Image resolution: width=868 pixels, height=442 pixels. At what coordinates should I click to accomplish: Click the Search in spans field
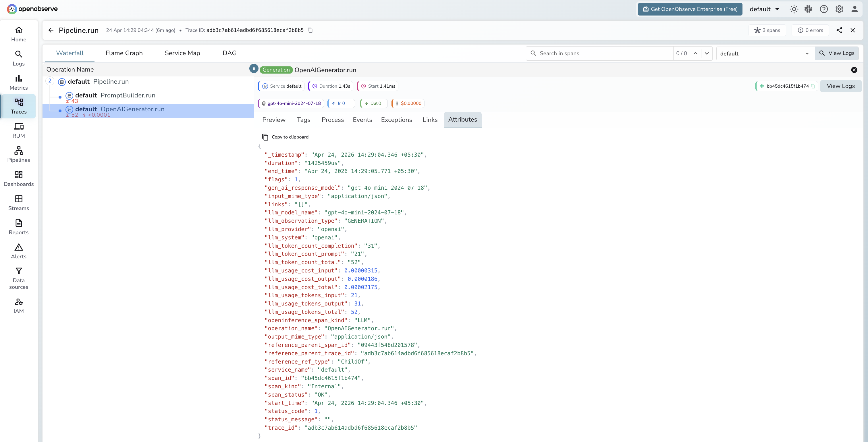(600, 53)
